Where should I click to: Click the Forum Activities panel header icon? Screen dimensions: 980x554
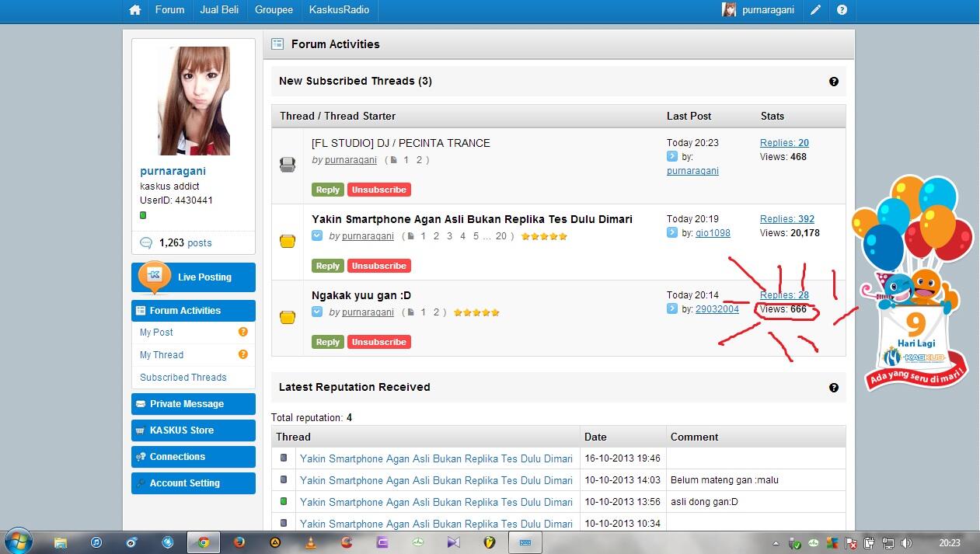click(x=277, y=44)
